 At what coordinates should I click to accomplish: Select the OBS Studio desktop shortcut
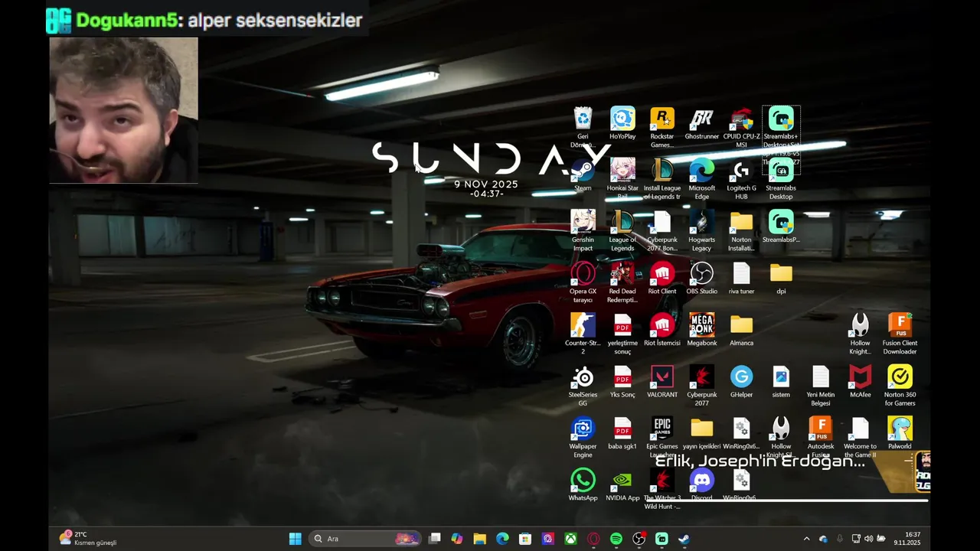702,279
